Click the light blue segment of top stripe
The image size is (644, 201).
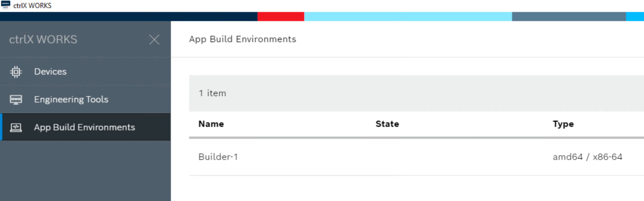tap(408, 16)
